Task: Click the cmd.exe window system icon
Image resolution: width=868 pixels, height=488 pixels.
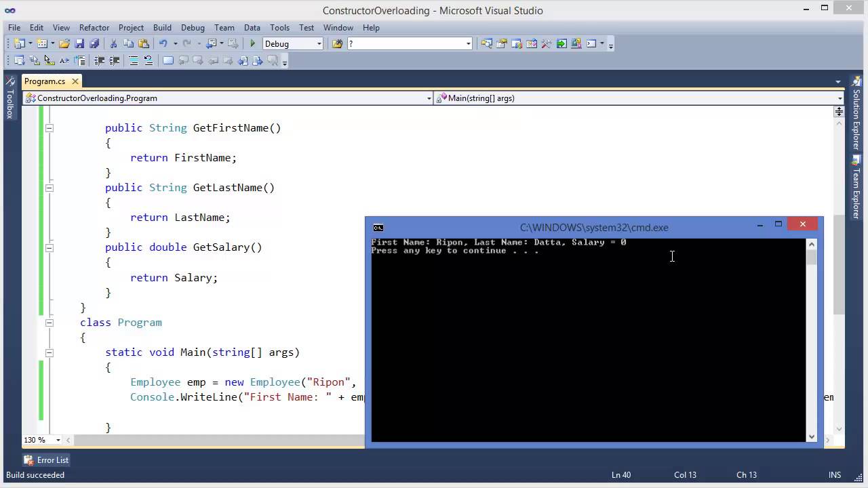Action: pos(378,228)
